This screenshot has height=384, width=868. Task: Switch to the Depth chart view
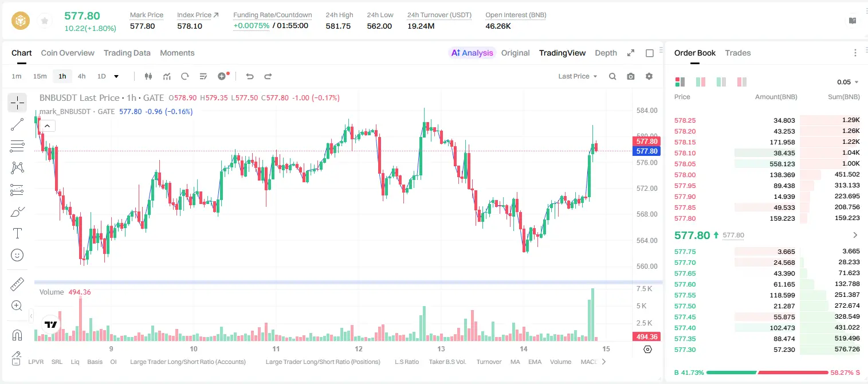(x=606, y=53)
